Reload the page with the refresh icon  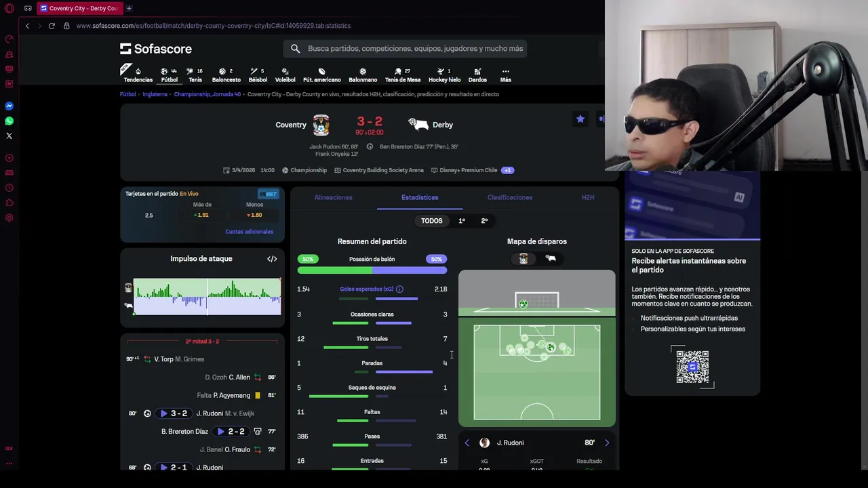tap(52, 26)
